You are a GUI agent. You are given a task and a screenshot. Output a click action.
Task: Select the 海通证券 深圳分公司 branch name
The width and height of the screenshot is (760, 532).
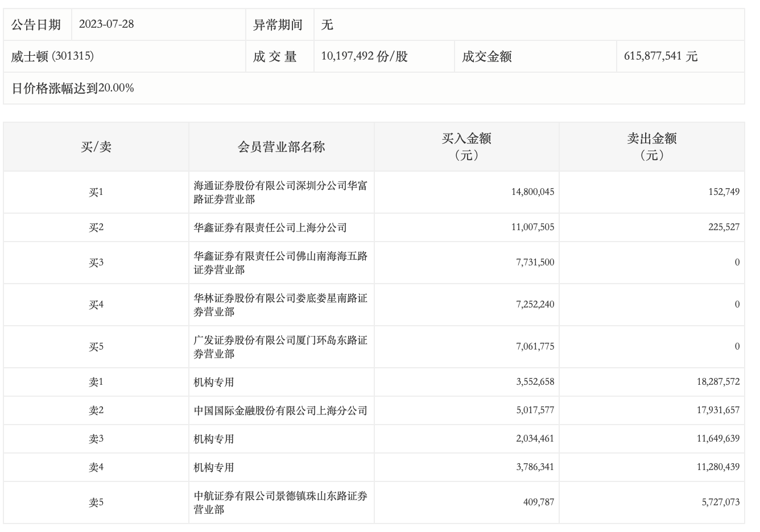pyautogui.click(x=280, y=192)
